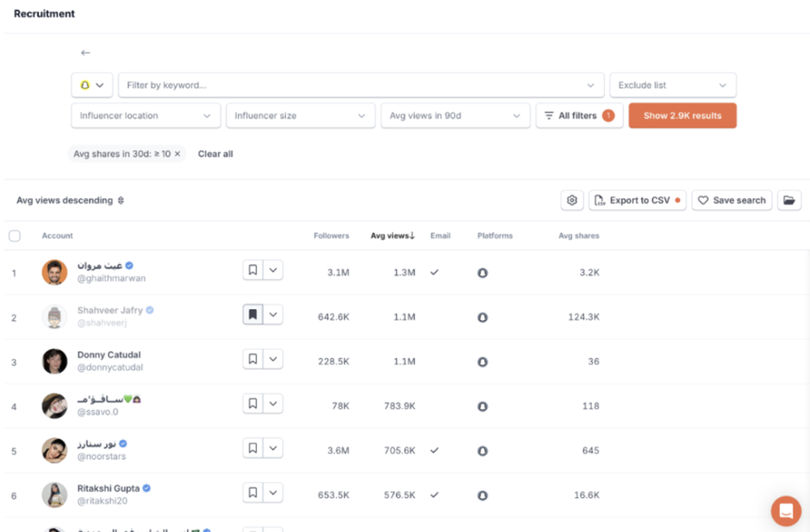
Task: Tick the select-all accounts checkbox
Action: 15,236
